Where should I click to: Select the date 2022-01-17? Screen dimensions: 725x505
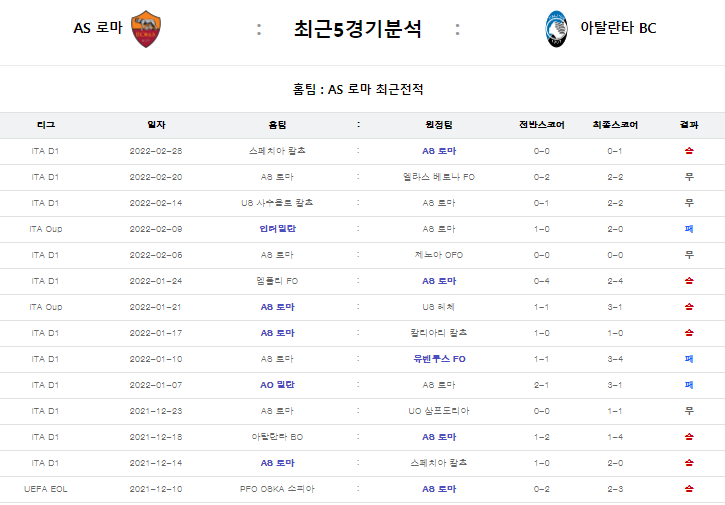click(156, 333)
